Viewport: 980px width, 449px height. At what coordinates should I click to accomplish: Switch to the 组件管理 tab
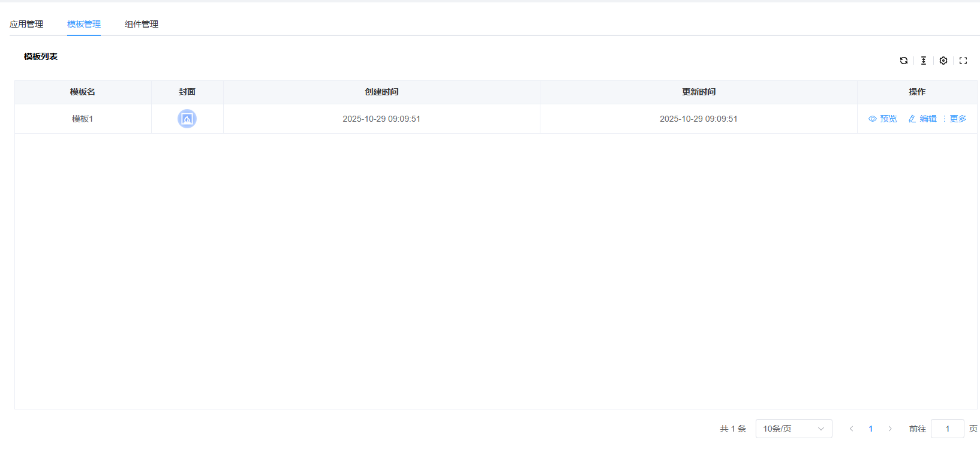pos(142,24)
